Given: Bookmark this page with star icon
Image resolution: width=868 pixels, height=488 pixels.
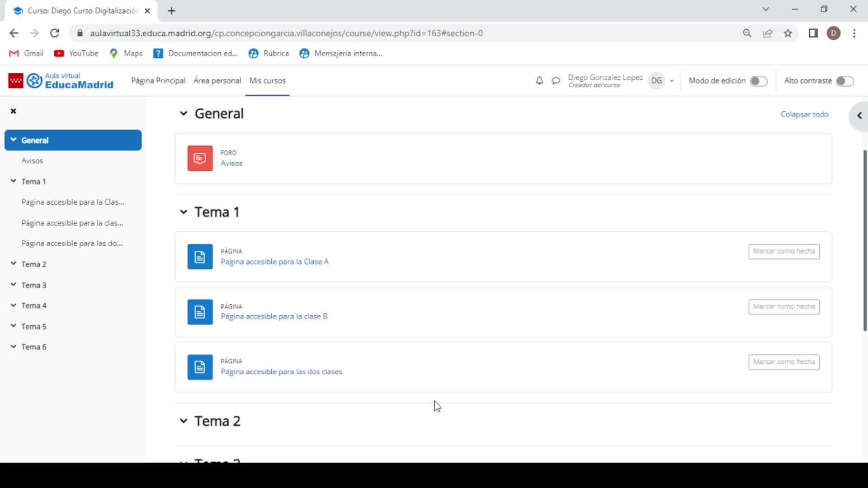Looking at the screenshot, I should click(x=788, y=33).
